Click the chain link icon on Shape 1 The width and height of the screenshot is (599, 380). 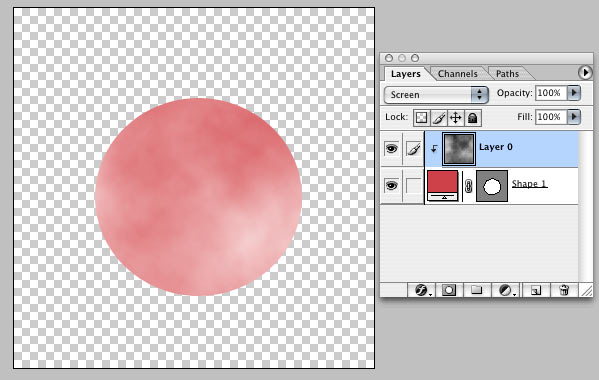(x=468, y=186)
